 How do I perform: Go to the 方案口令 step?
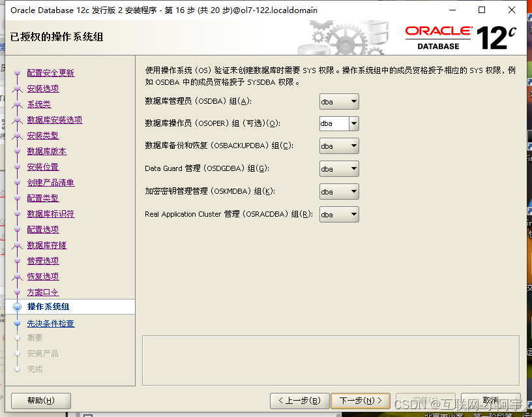43,292
